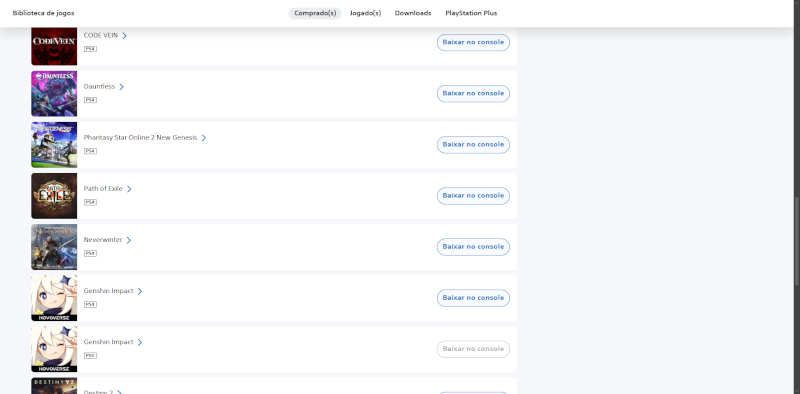
Task: Open the Dauntless title link
Action: point(99,86)
